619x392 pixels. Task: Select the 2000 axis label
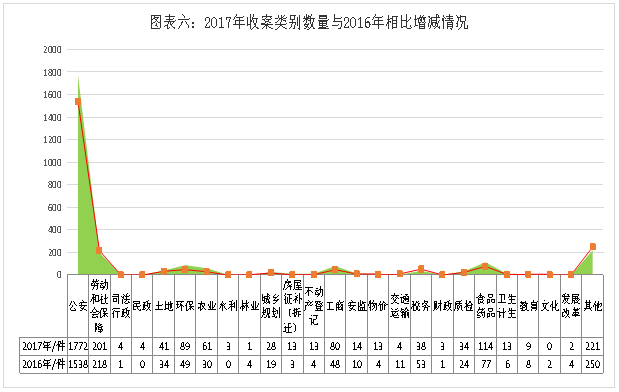(x=52, y=50)
